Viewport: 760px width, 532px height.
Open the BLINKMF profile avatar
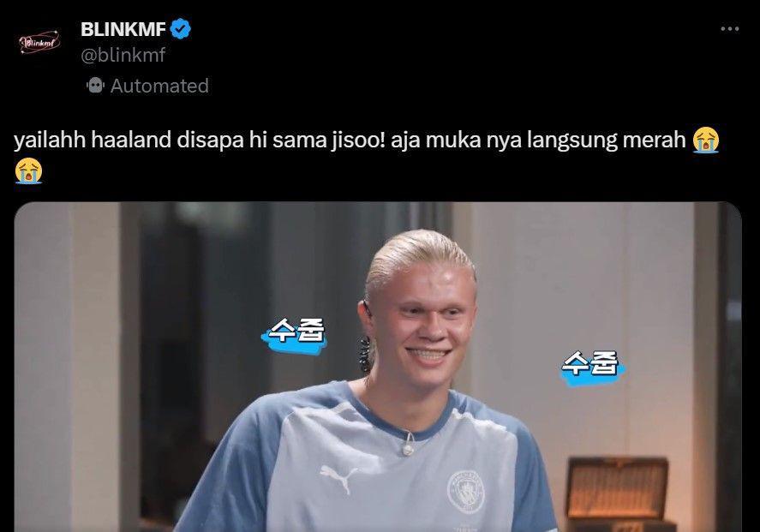click(x=39, y=43)
